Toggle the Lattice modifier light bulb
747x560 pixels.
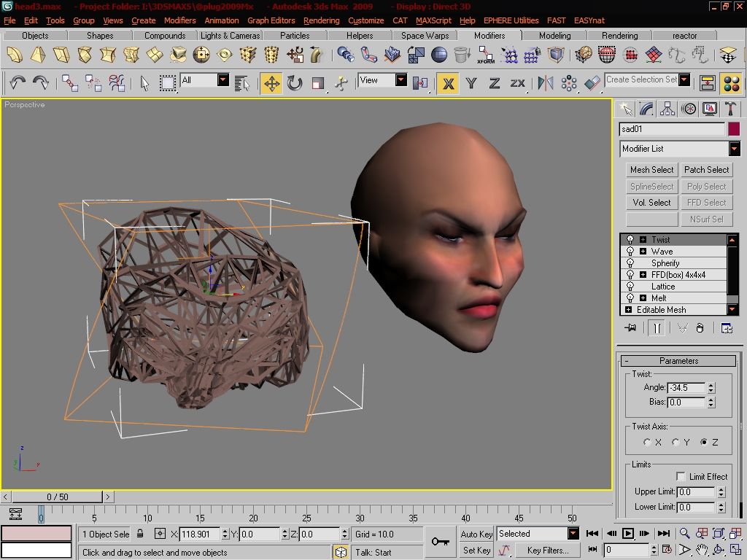click(630, 286)
